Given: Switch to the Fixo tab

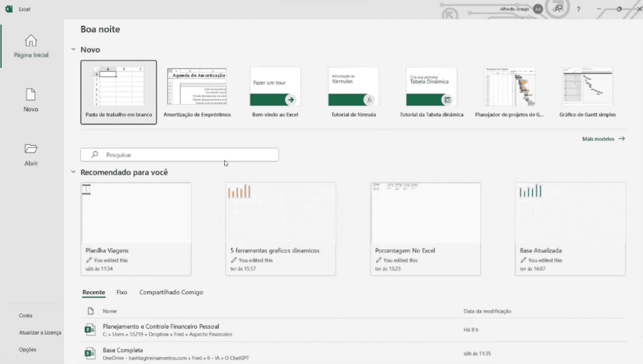Looking at the screenshot, I should coord(122,292).
